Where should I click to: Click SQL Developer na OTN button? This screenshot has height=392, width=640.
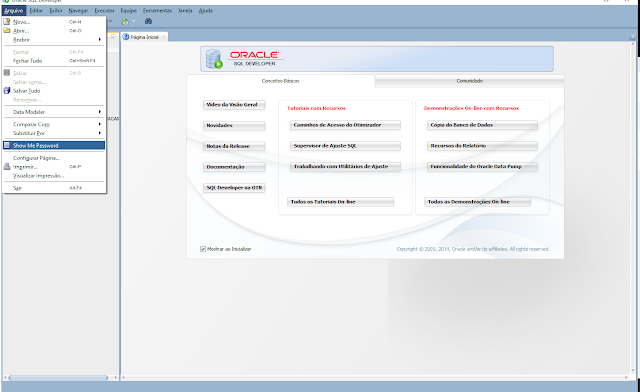(234, 188)
